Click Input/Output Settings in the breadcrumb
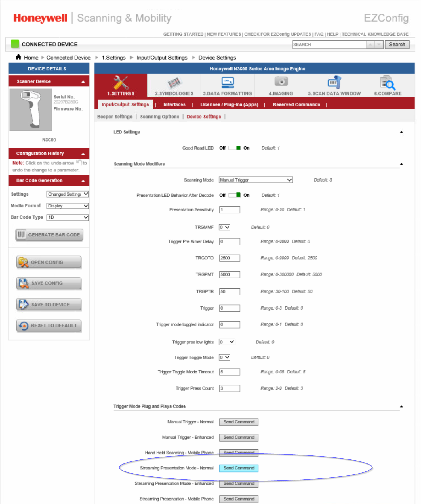 (162, 58)
